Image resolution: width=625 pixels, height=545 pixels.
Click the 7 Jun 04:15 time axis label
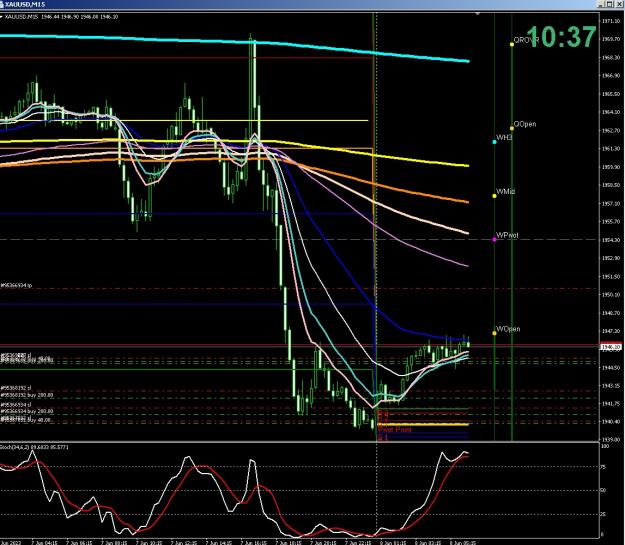45,543
